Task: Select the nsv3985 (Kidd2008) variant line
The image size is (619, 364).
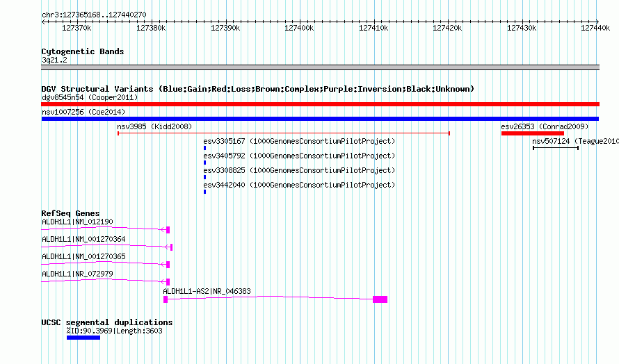Action: (x=284, y=133)
